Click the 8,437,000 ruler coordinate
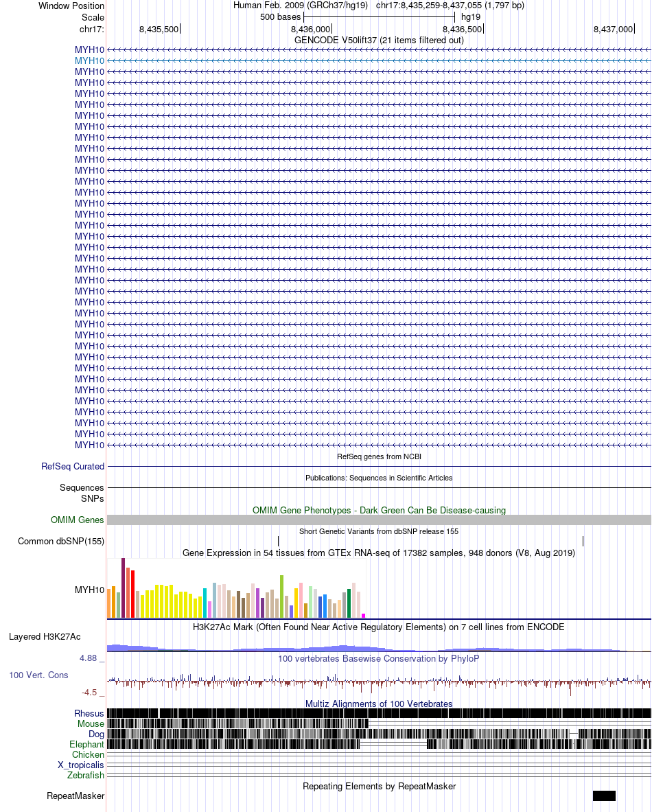Image resolution: width=652 pixels, height=812 pixels. [614, 29]
